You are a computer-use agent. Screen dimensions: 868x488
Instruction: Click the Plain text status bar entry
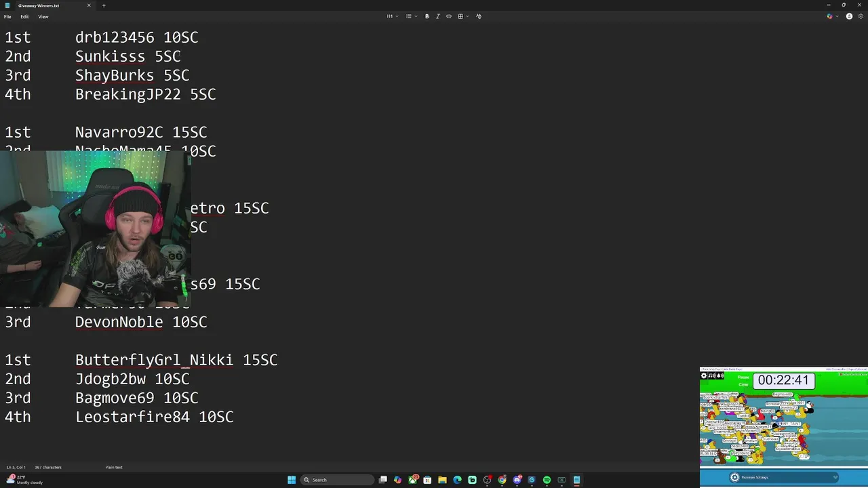pyautogui.click(x=114, y=467)
